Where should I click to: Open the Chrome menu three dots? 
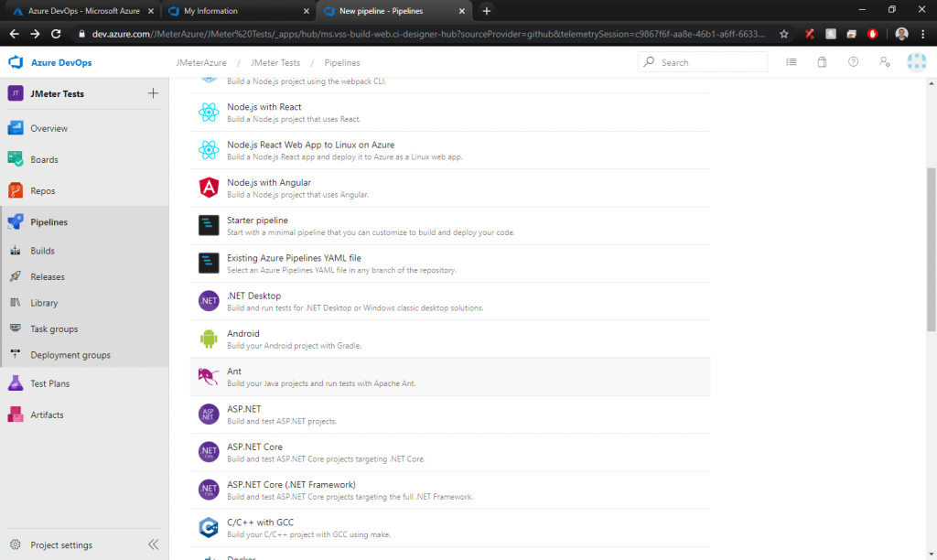pos(923,34)
